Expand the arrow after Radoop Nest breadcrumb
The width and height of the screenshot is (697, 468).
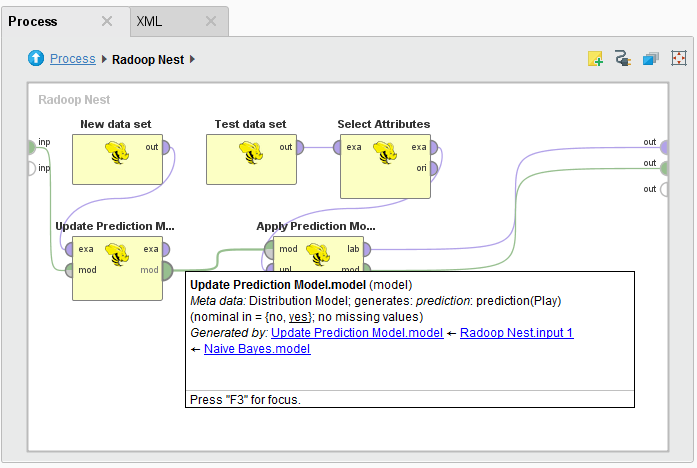click(x=192, y=59)
